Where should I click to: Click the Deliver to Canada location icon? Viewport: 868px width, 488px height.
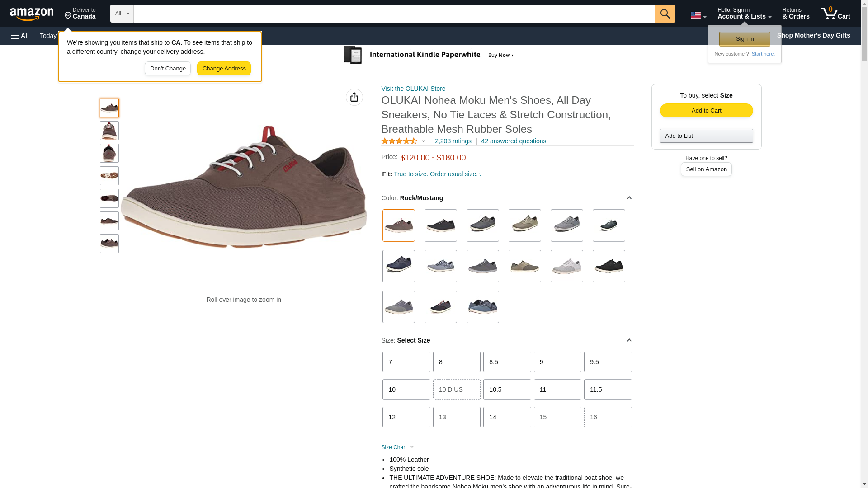coord(68,16)
